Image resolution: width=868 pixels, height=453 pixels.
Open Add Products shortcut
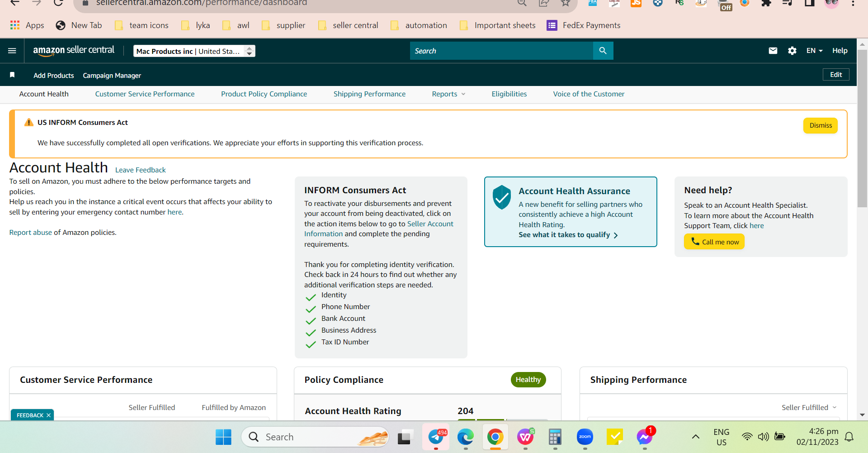(53, 76)
